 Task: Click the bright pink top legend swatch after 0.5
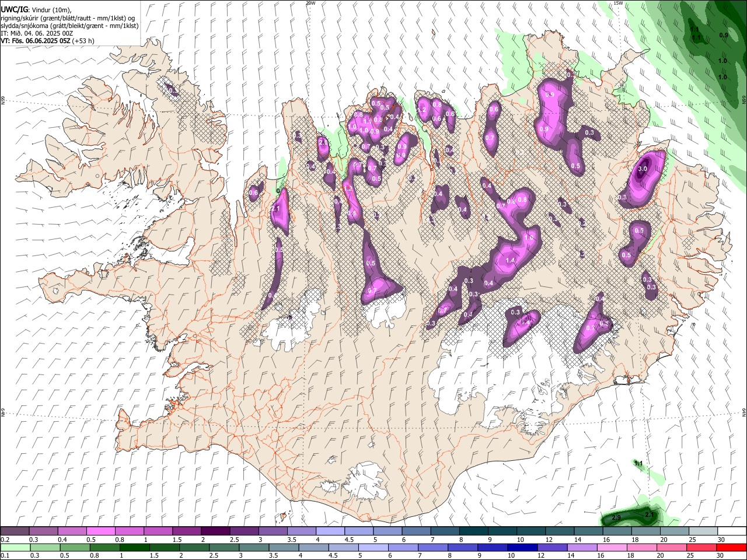point(102,531)
